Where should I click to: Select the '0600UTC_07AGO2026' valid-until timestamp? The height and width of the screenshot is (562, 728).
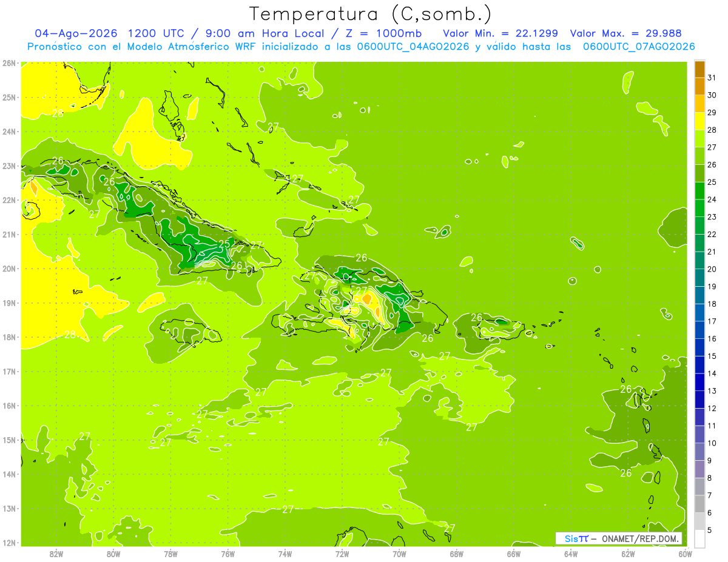639,47
